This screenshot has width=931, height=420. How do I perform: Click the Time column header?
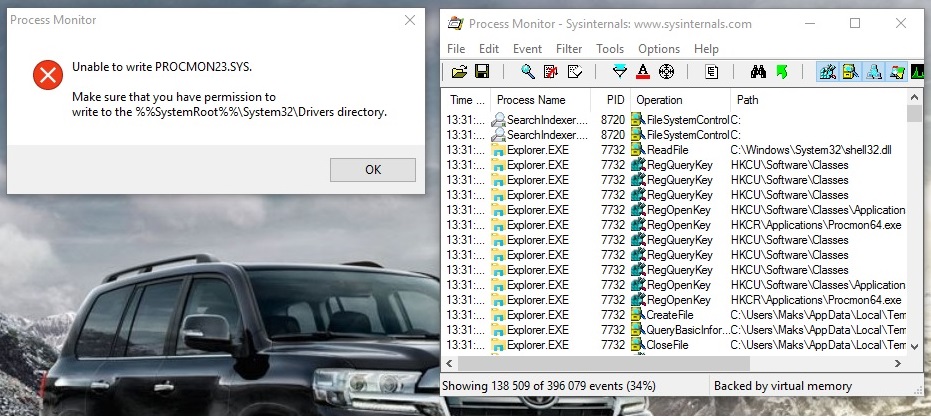click(x=467, y=100)
